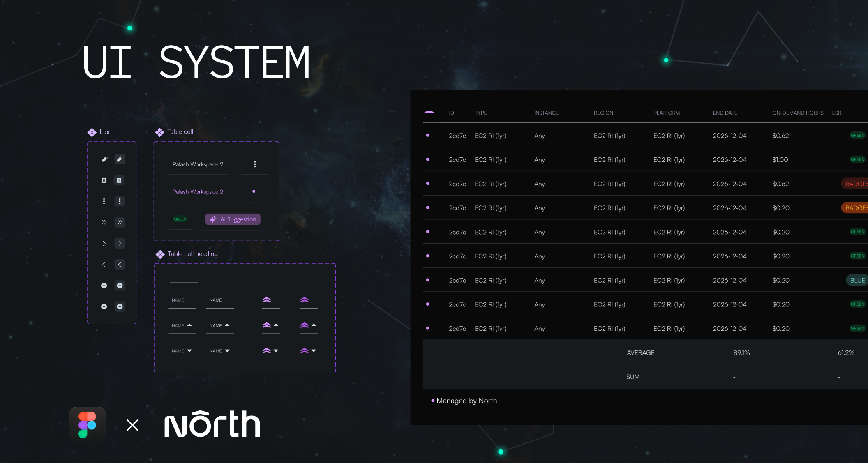Click the boxed plus circle icon
868x463 pixels.
120,286
